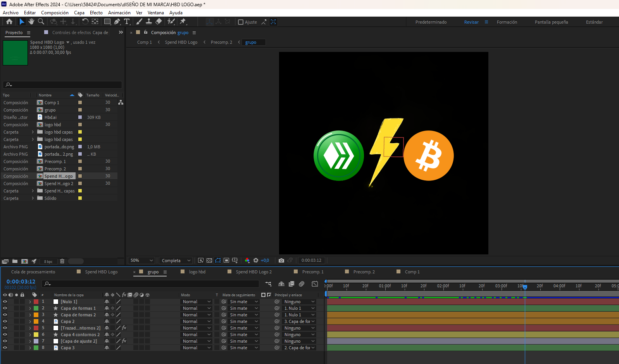The width and height of the screenshot is (619, 364).
Task: Switch to the Precomp. 1 timeline tab
Action: pos(312,272)
